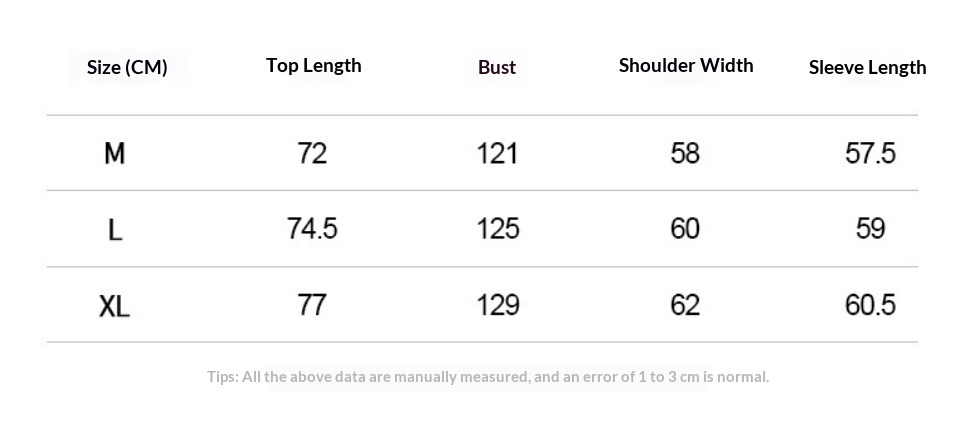Screen dimensions: 959x422
Task: Select the M size row label
Action: pos(115,153)
